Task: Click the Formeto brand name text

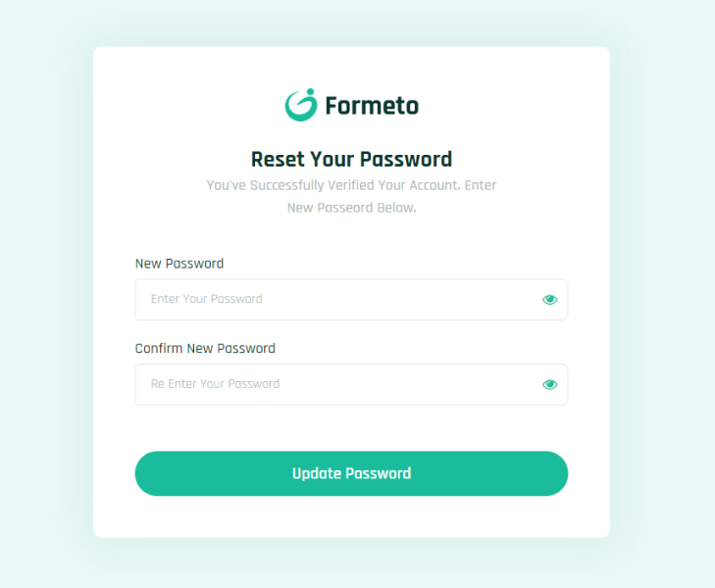Action: (372, 106)
